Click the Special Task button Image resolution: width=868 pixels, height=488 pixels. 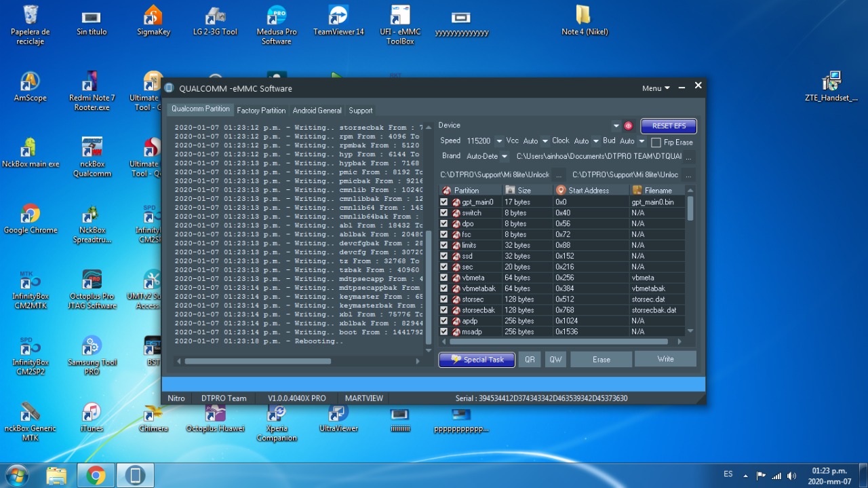477,360
